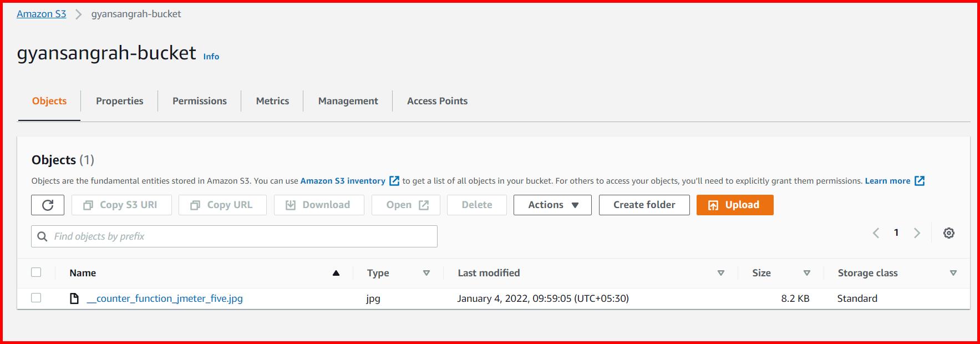Screen dimensions: 980x344
Task: Sort by Name ascending arrow
Action: coord(336,273)
